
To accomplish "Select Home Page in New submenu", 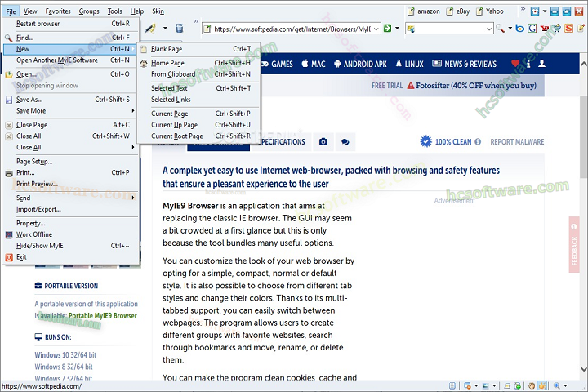I will coord(199,63).
